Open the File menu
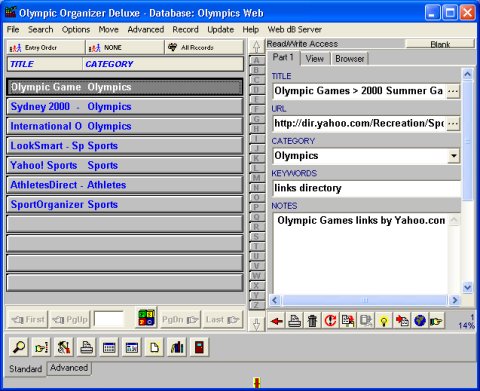This screenshot has height=391, width=480. point(13,29)
